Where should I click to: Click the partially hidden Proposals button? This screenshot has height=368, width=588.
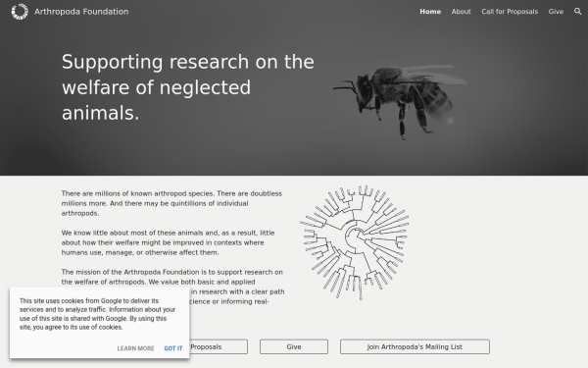[x=219, y=346]
